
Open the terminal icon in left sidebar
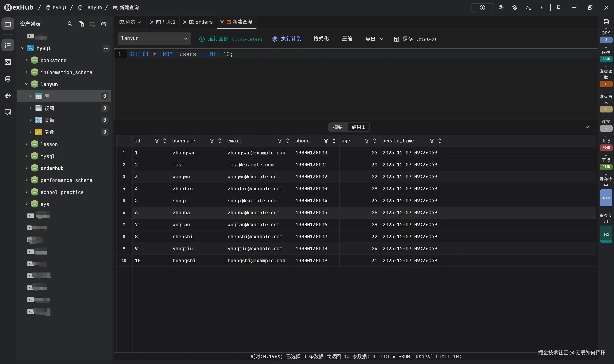pos(8,62)
